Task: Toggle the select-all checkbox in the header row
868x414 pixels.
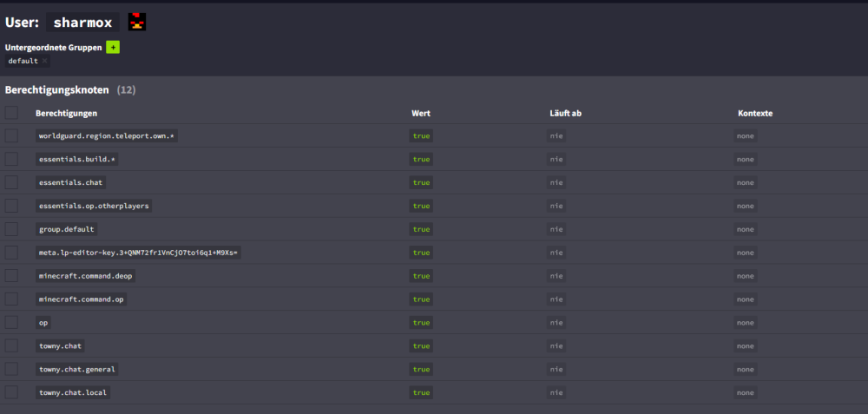Action: [x=11, y=113]
